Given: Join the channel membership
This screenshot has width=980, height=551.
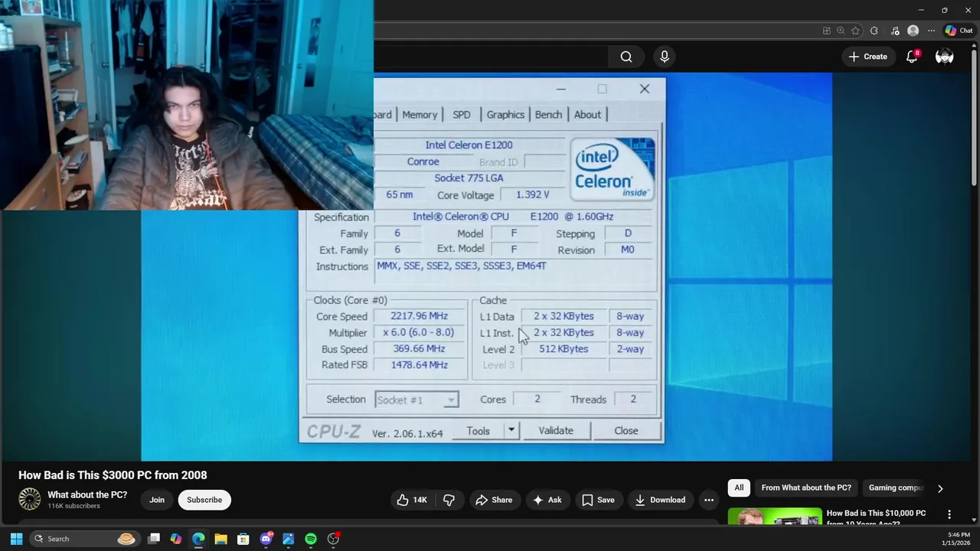Looking at the screenshot, I should [x=157, y=500].
